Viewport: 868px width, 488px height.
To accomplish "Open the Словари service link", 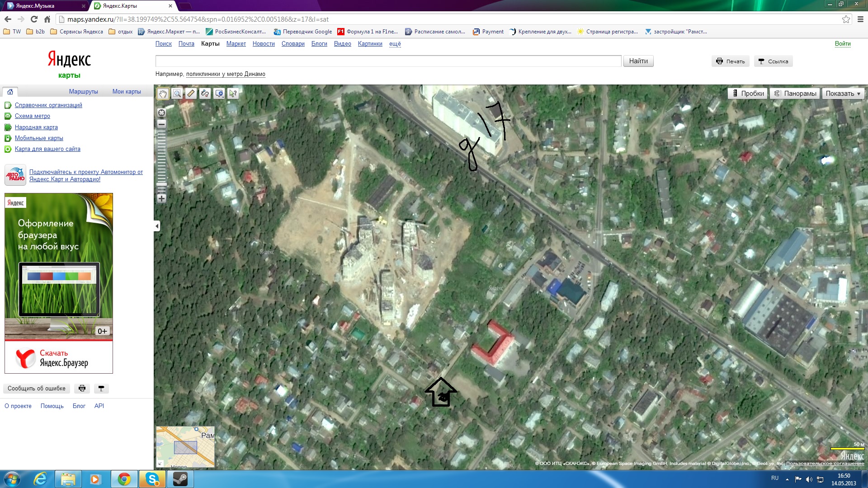I will click(x=293, y=44).
